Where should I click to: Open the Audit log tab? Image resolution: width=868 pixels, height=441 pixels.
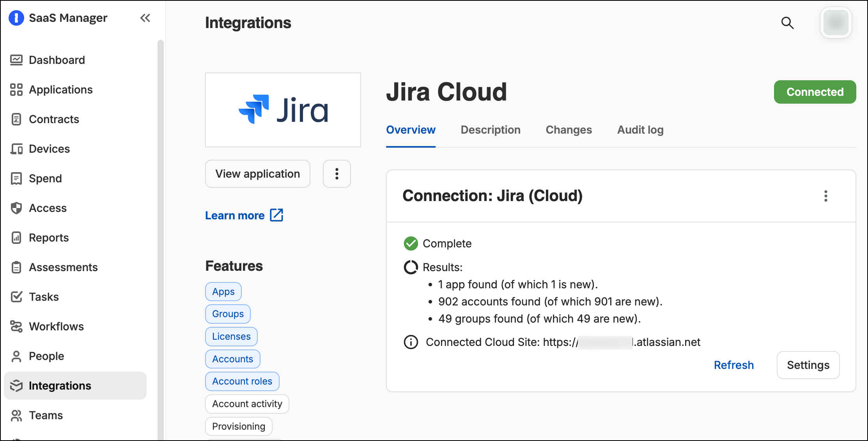(640, 130)
